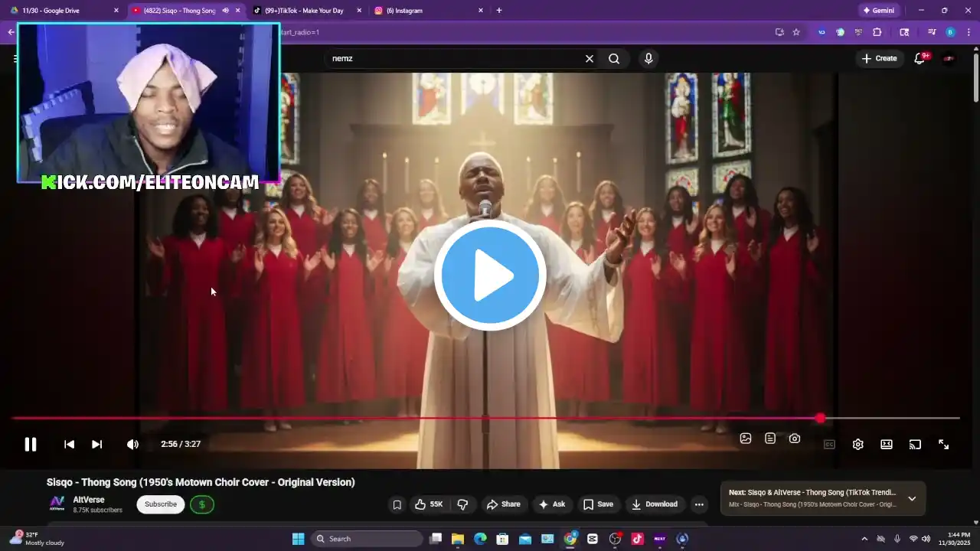The height and width of the screenshot is (551, 980).
Task: Skip to the next video
Action: [96, 445]
